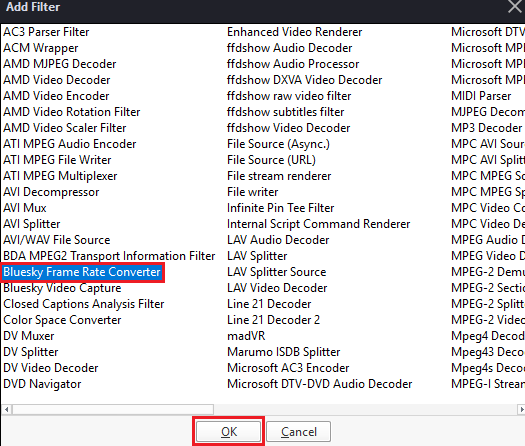Select Bluesky Frame Rate Converter

(x=82, y=272)
